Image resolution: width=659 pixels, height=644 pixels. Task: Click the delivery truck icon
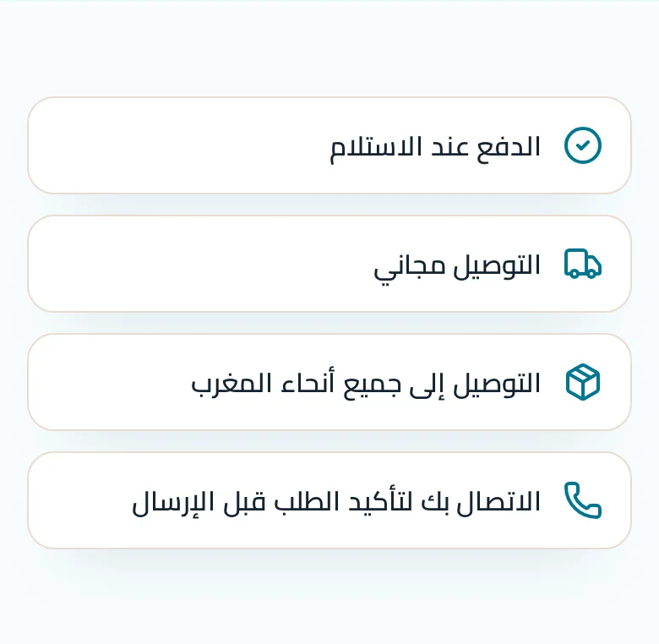pos(582,264)
